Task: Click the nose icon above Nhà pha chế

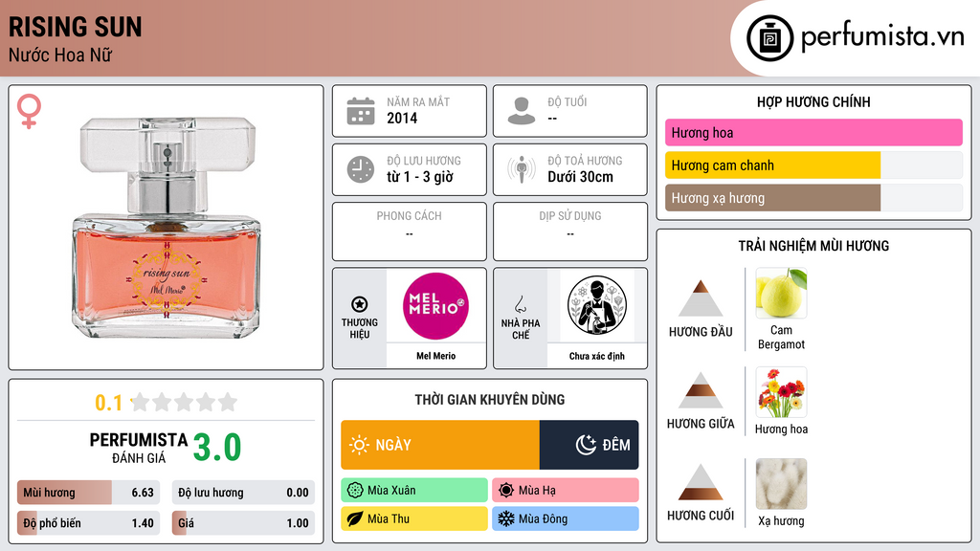Action: pos(520,304)
